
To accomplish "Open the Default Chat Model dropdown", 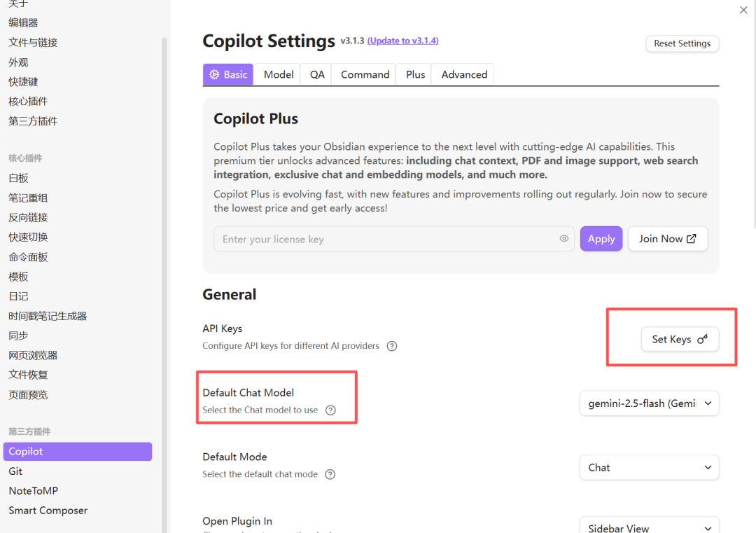I will point(649,403).
